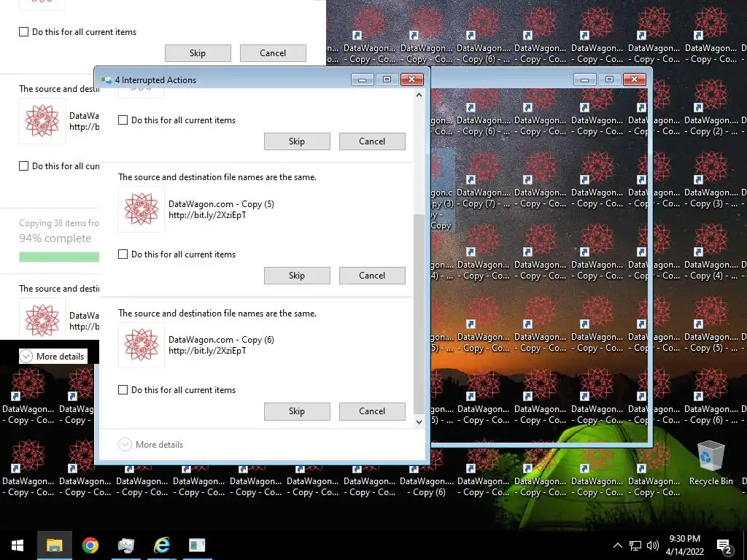This screenshot has width=747, height=560.
Task: Open the network status tray icon
Action: pyautogui.click(x=635, y=545)
